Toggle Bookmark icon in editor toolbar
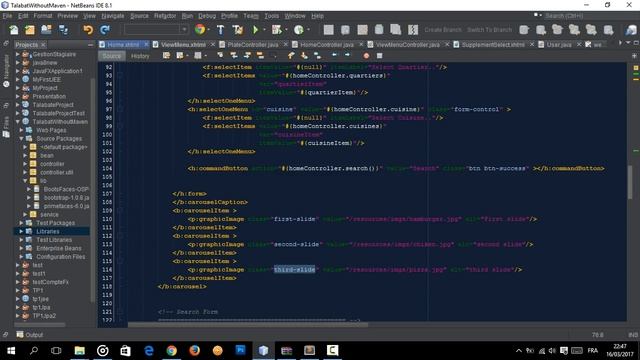The height and width of the screenshot is (360, 640). coord(317,56)
